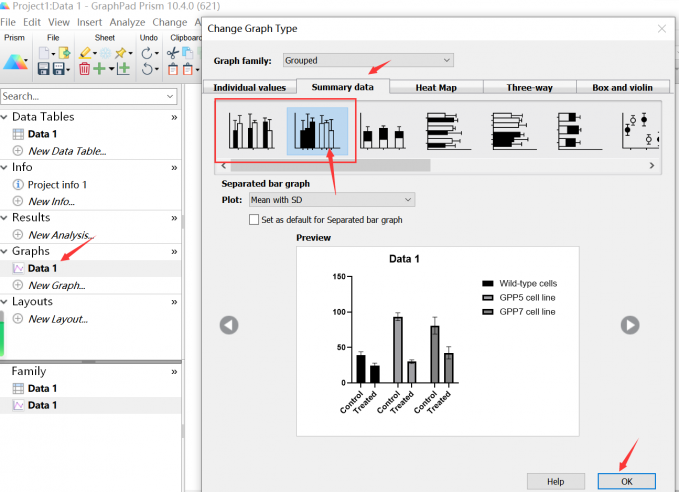This screenshot has height=492, width=679.
Task: Click the yellow pushpin icon
Action: click(121, 53)
